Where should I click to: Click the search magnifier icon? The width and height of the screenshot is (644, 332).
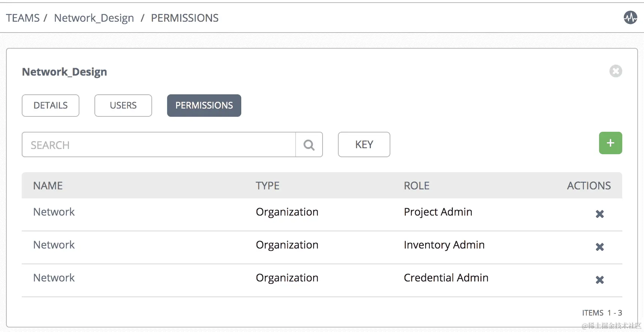click(x=309, y=145)
